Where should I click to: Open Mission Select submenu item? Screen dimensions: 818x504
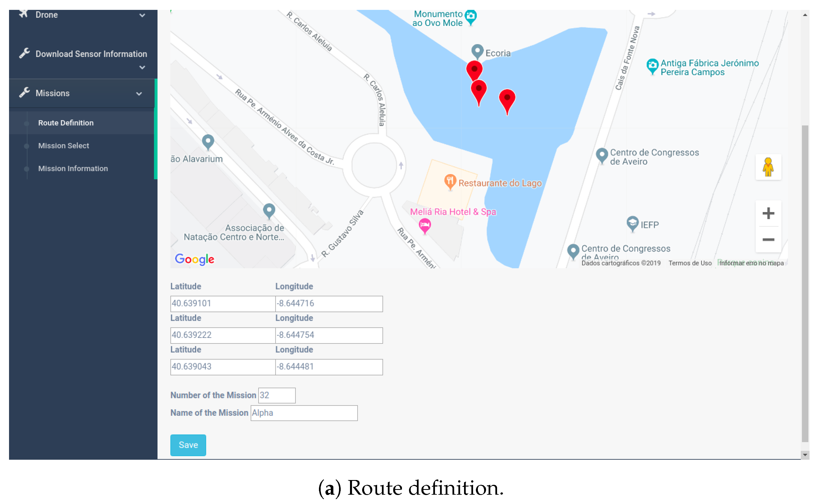(x=64, y=146)
